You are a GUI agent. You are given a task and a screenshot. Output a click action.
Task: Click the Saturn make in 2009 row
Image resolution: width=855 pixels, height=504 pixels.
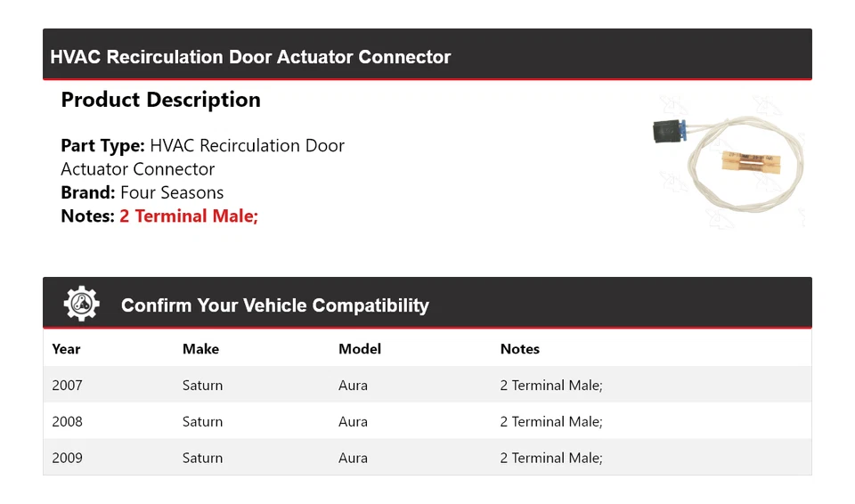[x=202, y=458]
